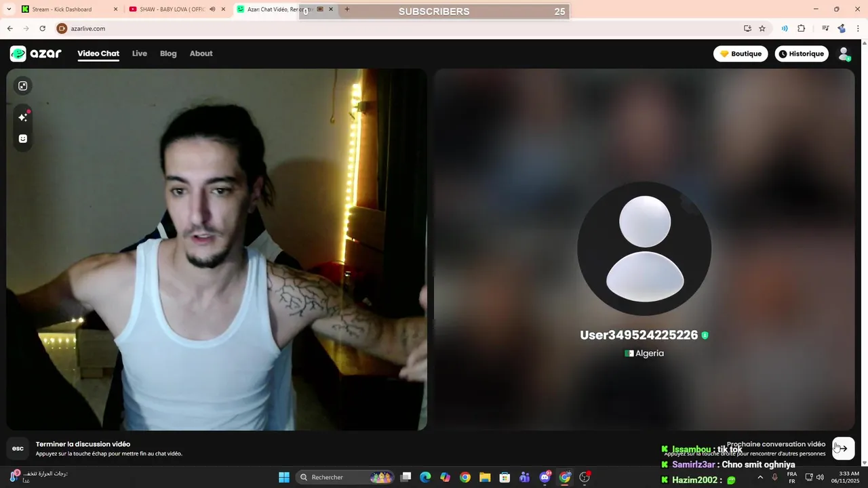Click the next conversation arrow button
This screenshot has width=868, height=488.
pyautogui.click(x=844, y=448)
